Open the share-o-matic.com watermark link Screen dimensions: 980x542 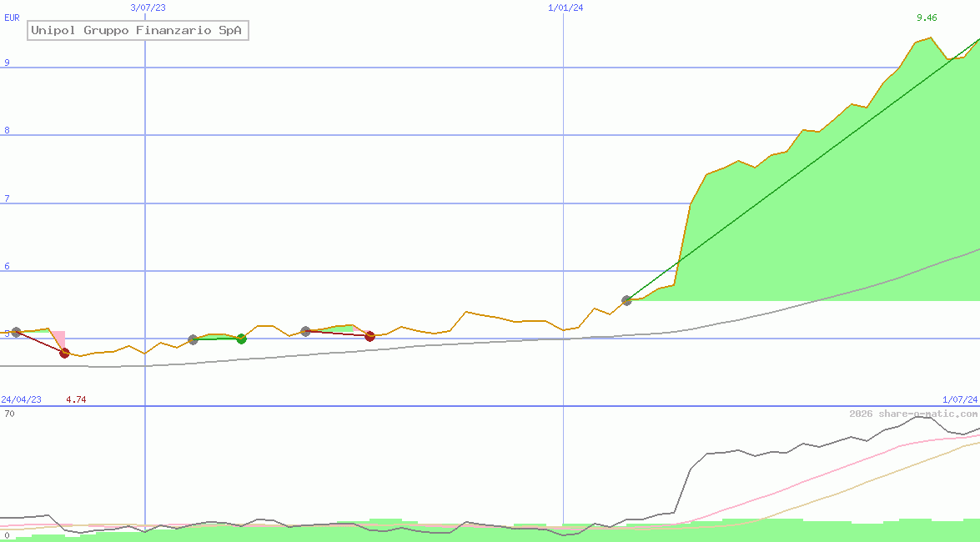click(x=913, y=414)
